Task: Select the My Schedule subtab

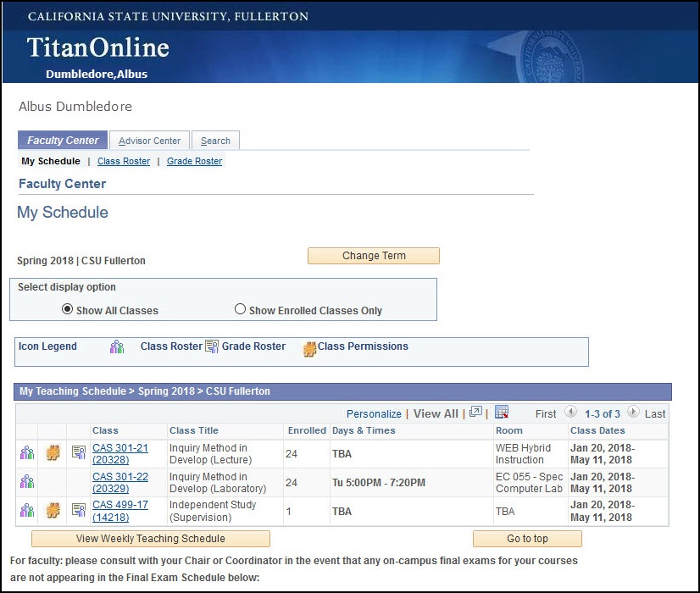Action: pos(51,161)
